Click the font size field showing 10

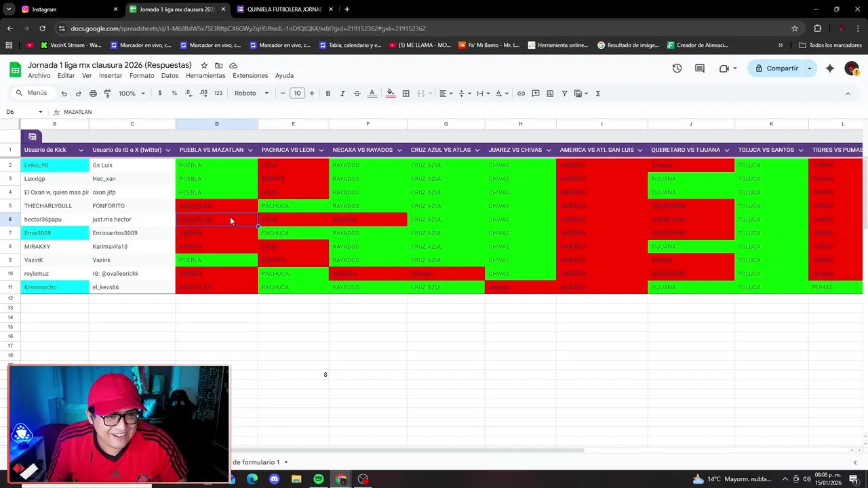(297, 94)
